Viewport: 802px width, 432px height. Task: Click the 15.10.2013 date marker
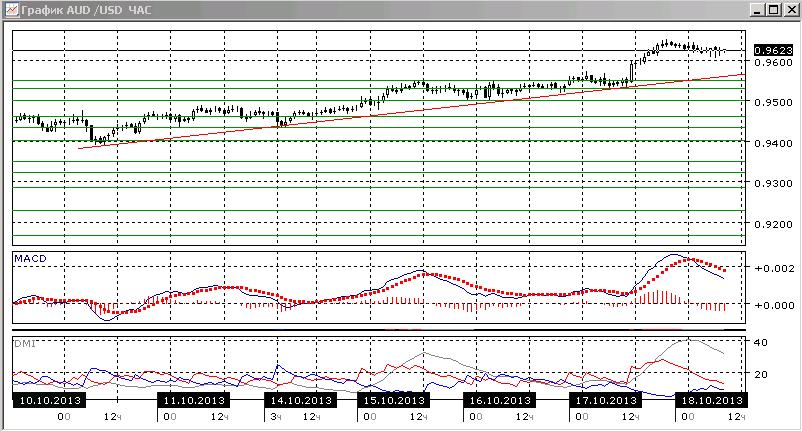coord(394,400)
